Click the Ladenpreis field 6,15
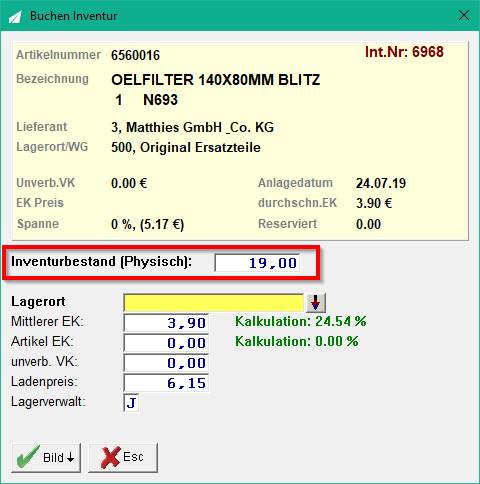This screenshot has width=480, height=484. (166, 383)
